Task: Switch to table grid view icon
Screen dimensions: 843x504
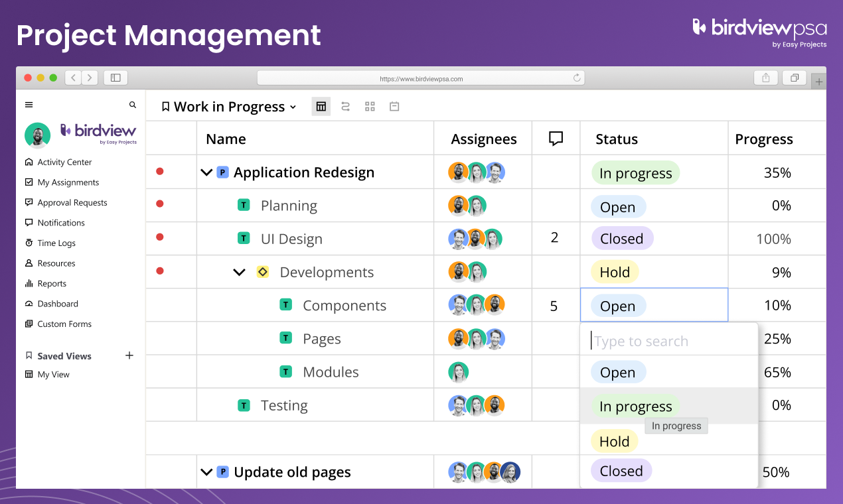Action: coord(321,106)
